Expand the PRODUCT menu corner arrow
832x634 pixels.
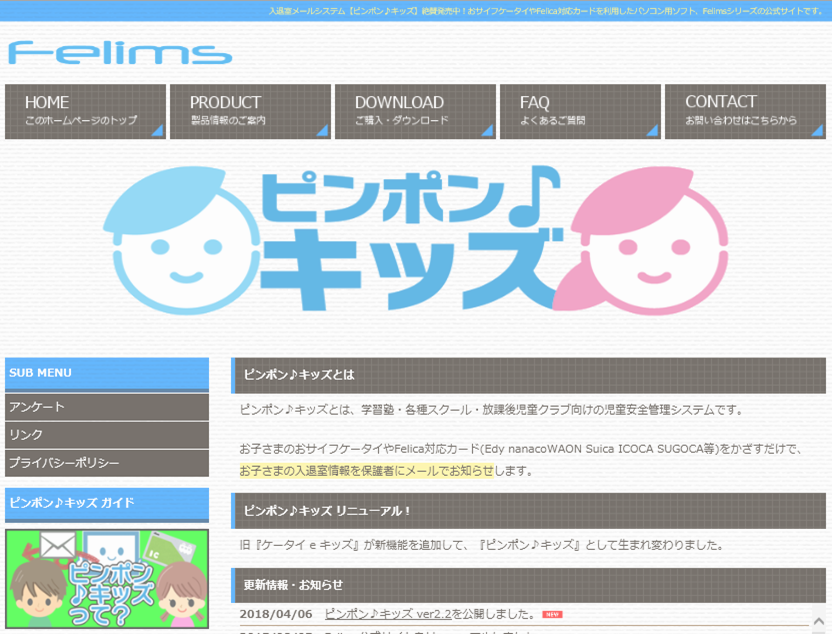[323, 130]
